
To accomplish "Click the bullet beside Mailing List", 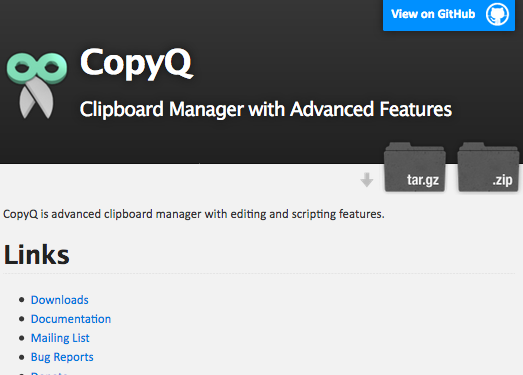I will pos(22,338).
